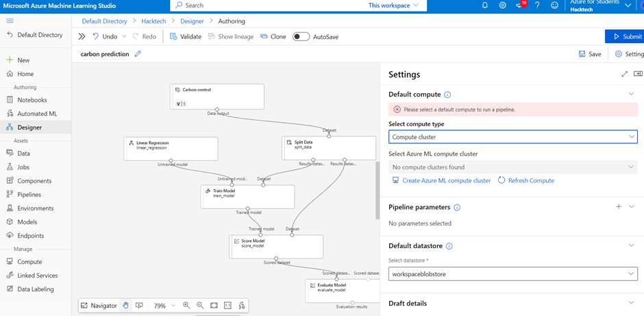Collapse the Pipeline parameters section

(x=632, y=207)
